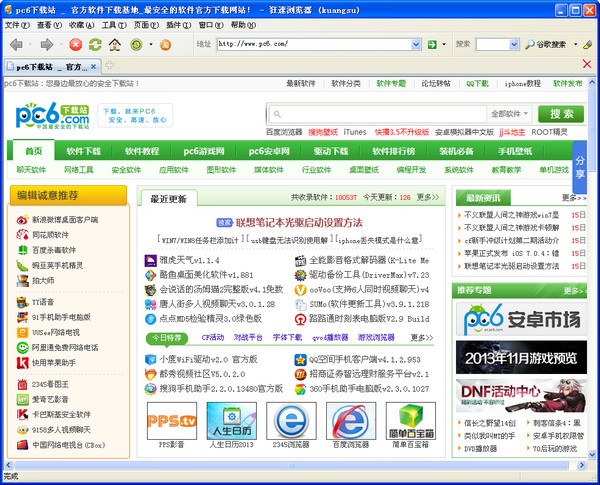Click the orange icon in the navigation toolbar

(165, 45)
